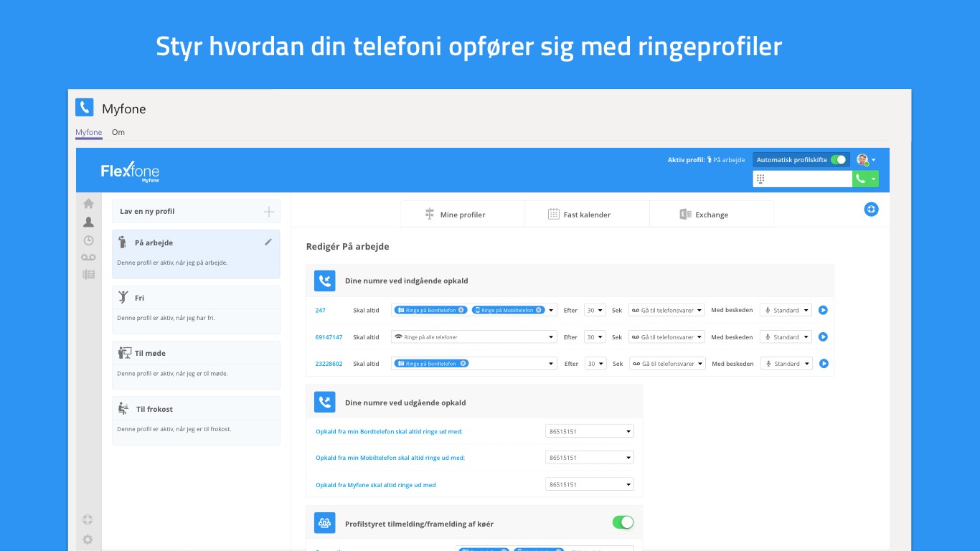Select the På arbejde profile card
The height and width of the screenshot is (551, 980).
click(x=196, y=254)
